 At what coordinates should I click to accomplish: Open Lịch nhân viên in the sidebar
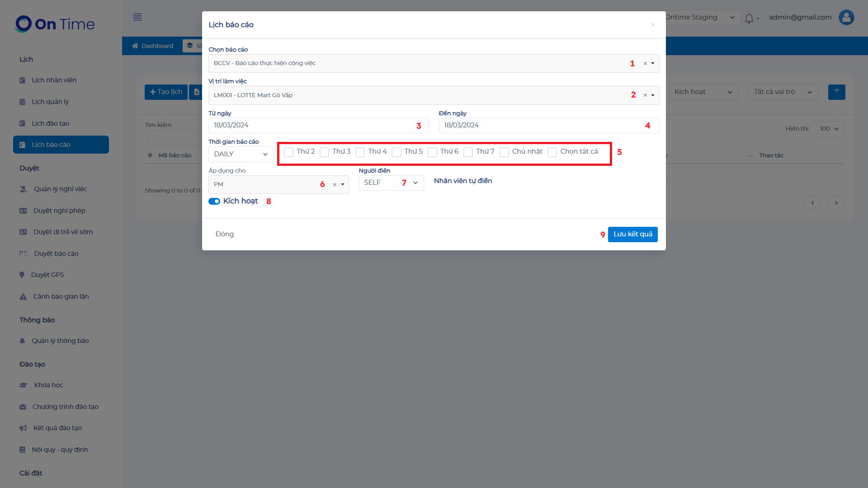(x=54, y=80)
